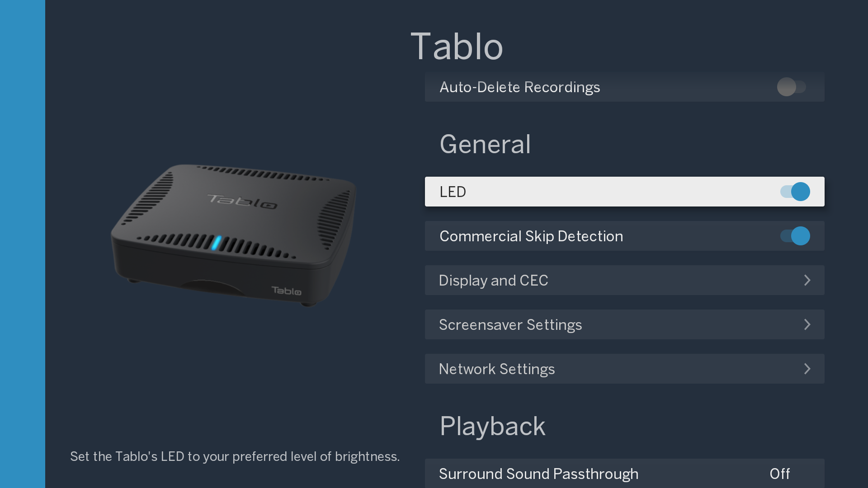The image size is (868, 488).
Task: Change Surround Sound Passthrough Off value
Action: coord(780,474)
